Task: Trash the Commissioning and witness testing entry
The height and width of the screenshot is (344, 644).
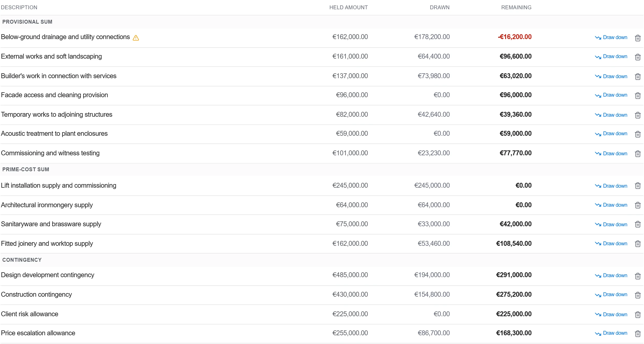Action: pyautogui.click(x=638, y=154)
